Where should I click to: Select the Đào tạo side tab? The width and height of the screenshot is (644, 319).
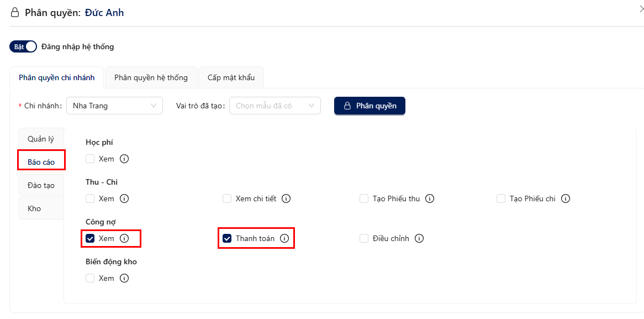(x=41, y=185)
